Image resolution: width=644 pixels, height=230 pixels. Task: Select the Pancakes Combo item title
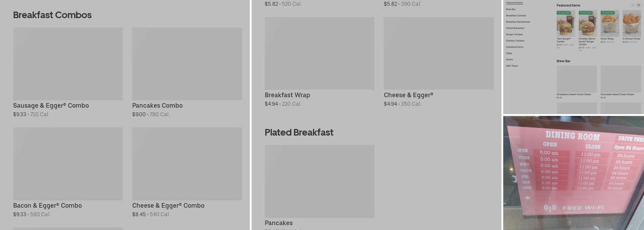tap(157, 105)
